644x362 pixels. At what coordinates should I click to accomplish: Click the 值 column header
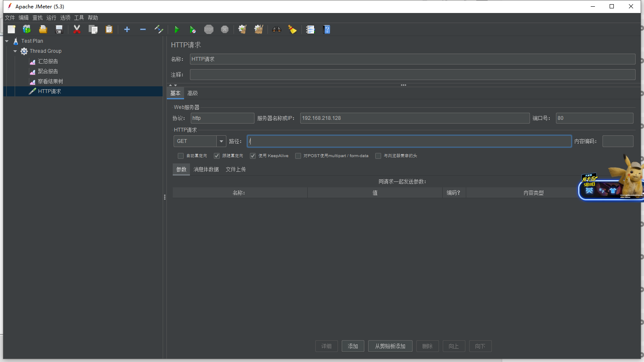375,193
